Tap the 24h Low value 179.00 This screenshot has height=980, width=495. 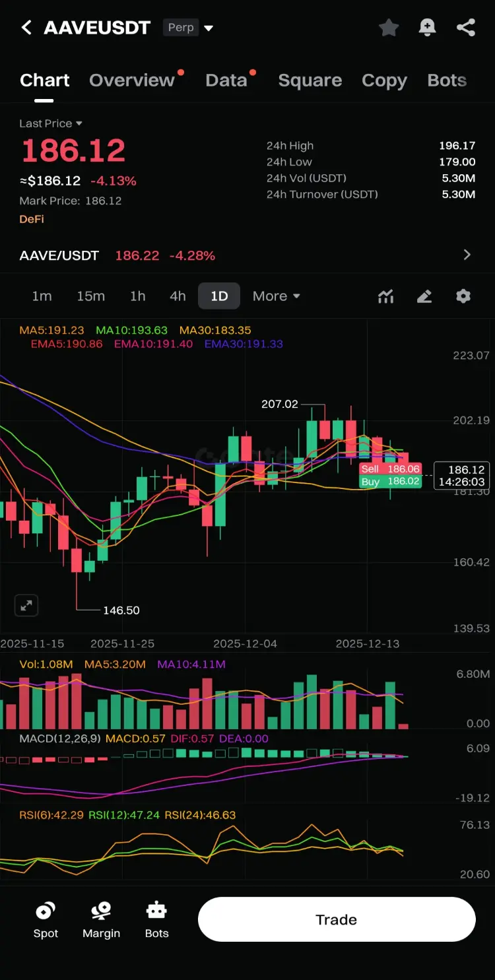pos(457,162)
